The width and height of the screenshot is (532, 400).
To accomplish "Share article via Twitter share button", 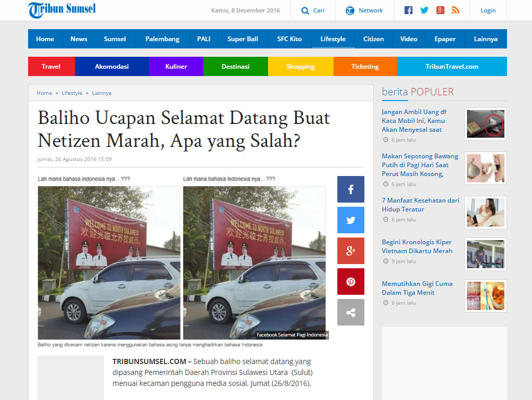I will pyautogui.click(x=350, y=220).
